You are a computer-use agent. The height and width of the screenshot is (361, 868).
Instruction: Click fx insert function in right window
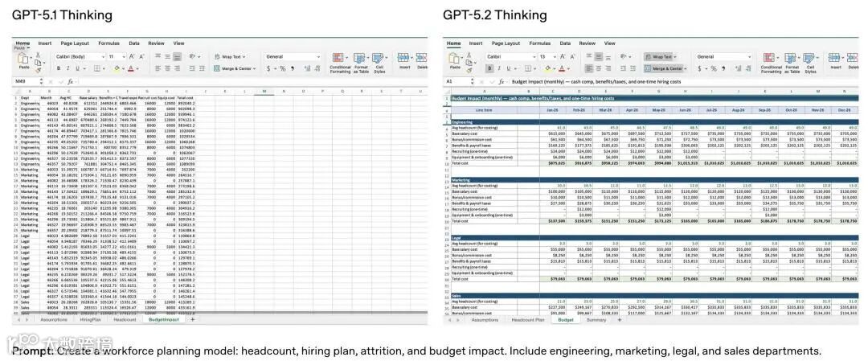click(502, 81)
